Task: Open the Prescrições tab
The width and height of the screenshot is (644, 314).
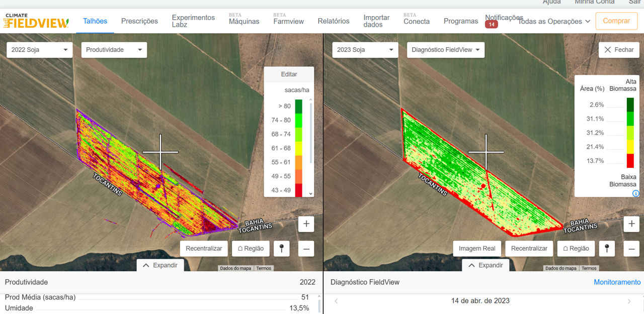Action: (x=139, y=21)
